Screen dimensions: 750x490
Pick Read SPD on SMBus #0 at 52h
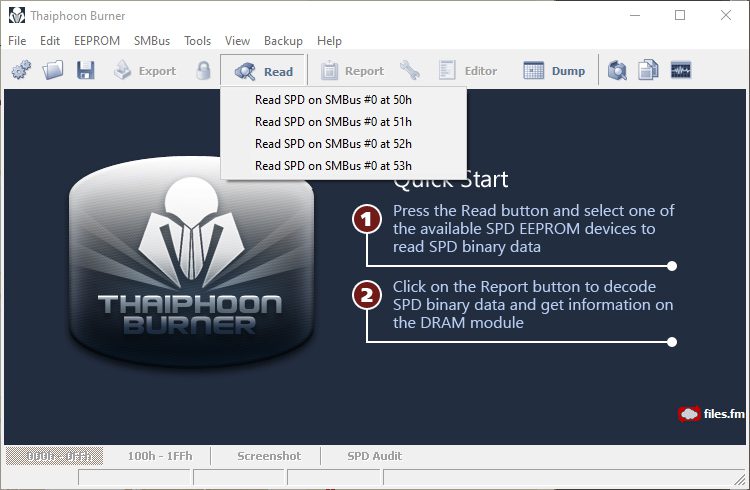(x=333, y=144)
